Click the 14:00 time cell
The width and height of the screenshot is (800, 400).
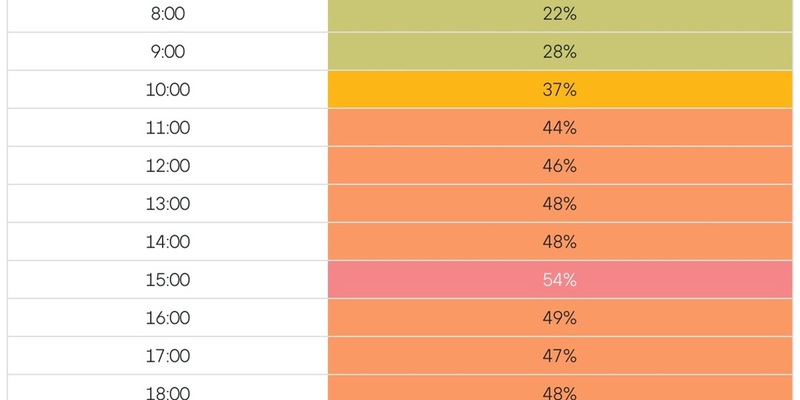167,242
